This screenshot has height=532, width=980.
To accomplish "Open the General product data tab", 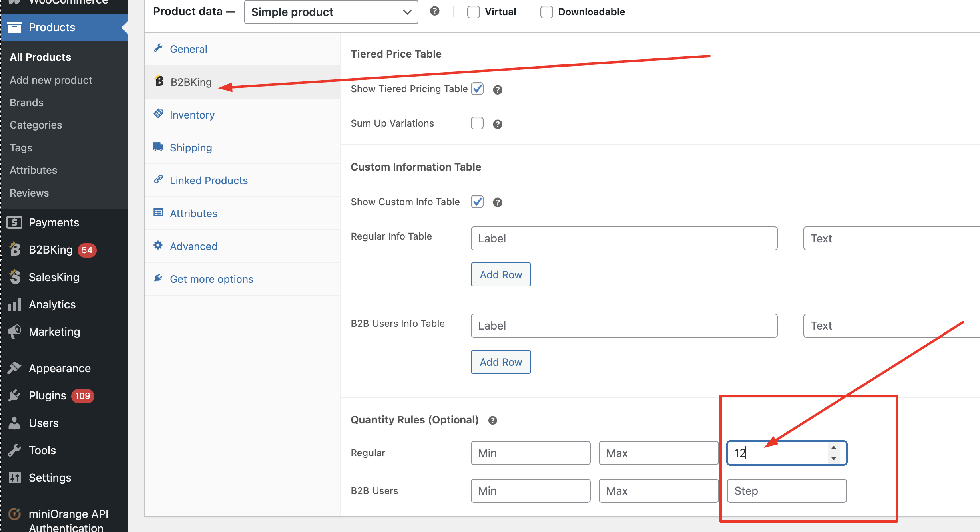I will pos(243,49).
